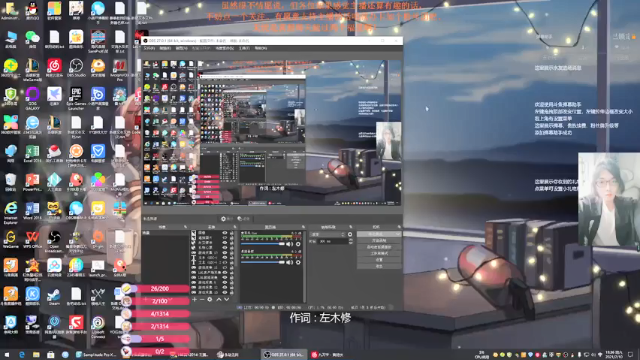Pop out the Scenes panel with its header icon

pos(185,227)
